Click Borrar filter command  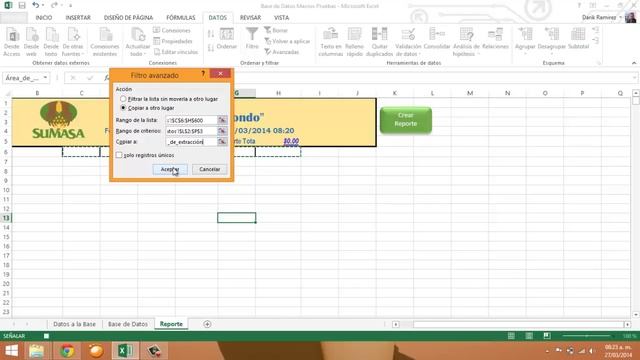(x=276, y=30)
